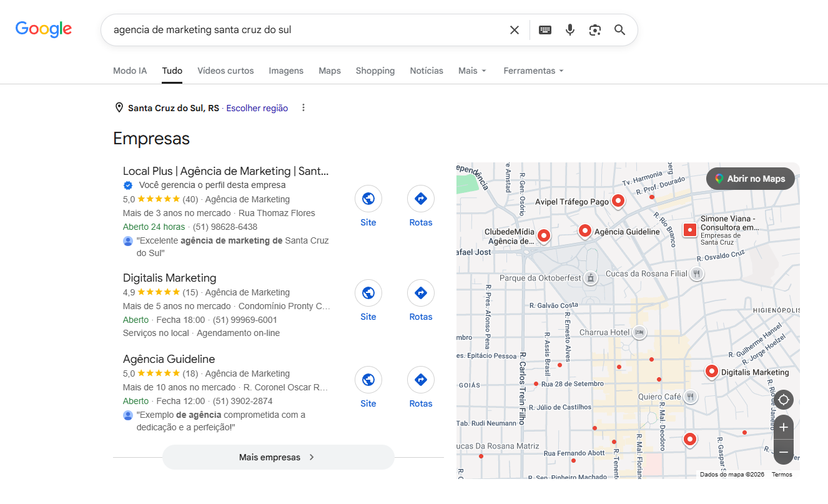Open the on-screen keyboard icon
The height and width of the screenshot is (504, 828).
point(545,30)
